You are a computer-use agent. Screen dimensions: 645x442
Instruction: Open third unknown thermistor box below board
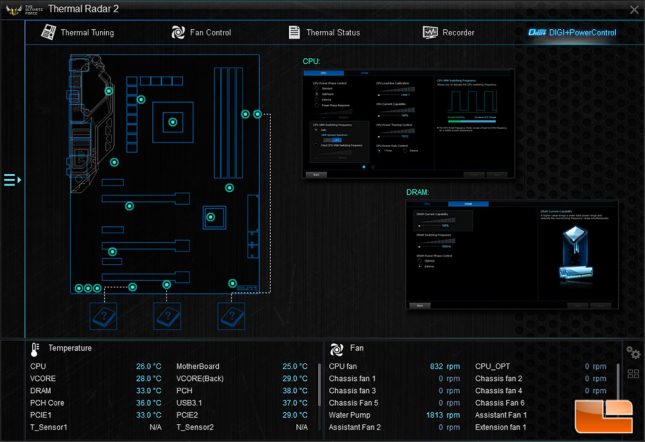pyautogui.click(x=231, y=316)
